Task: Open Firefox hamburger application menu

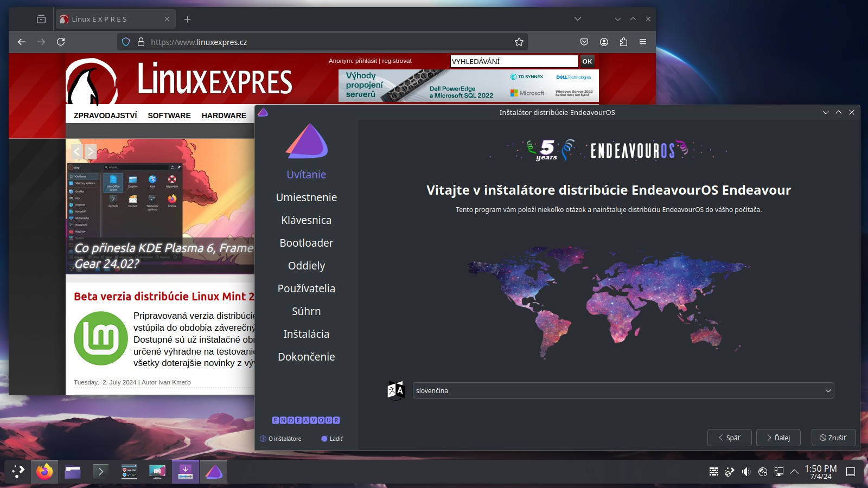Action: tap(643, 42)
